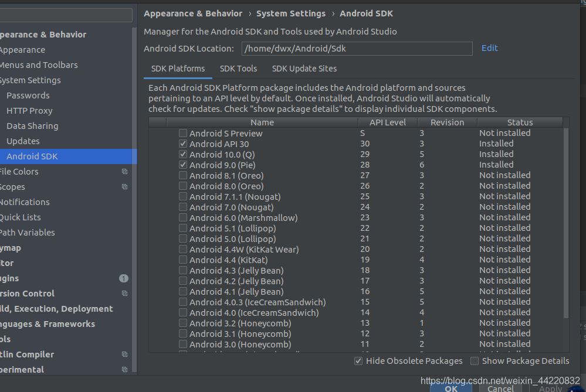Click the project-level icon beside Experimental
The width and height of the screenshot is (586, 392).
(125, 370)
